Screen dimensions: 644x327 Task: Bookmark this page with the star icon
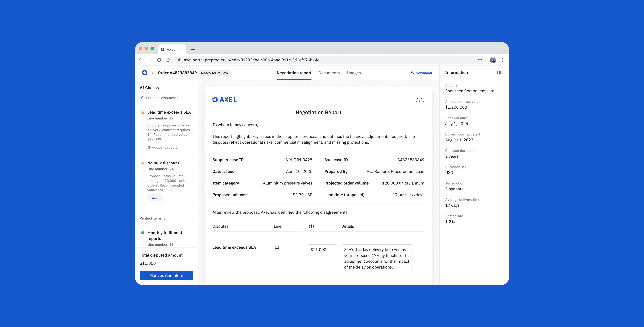point(480,60)
